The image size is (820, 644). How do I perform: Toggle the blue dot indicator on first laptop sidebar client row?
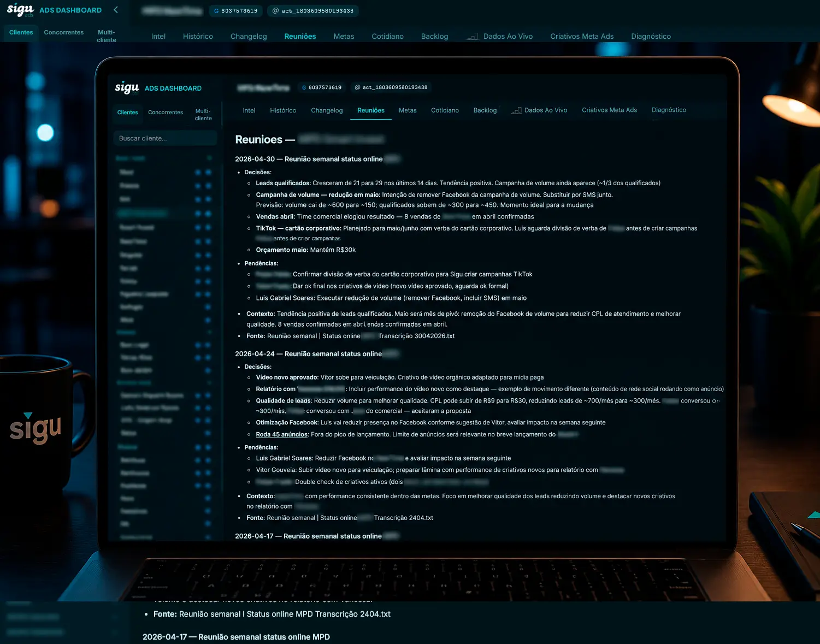pos(198,172)
